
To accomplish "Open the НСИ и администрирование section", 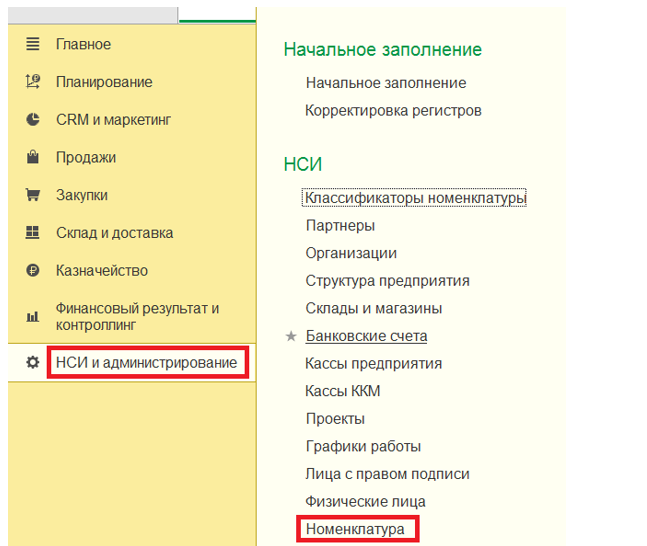I will 146,362.
